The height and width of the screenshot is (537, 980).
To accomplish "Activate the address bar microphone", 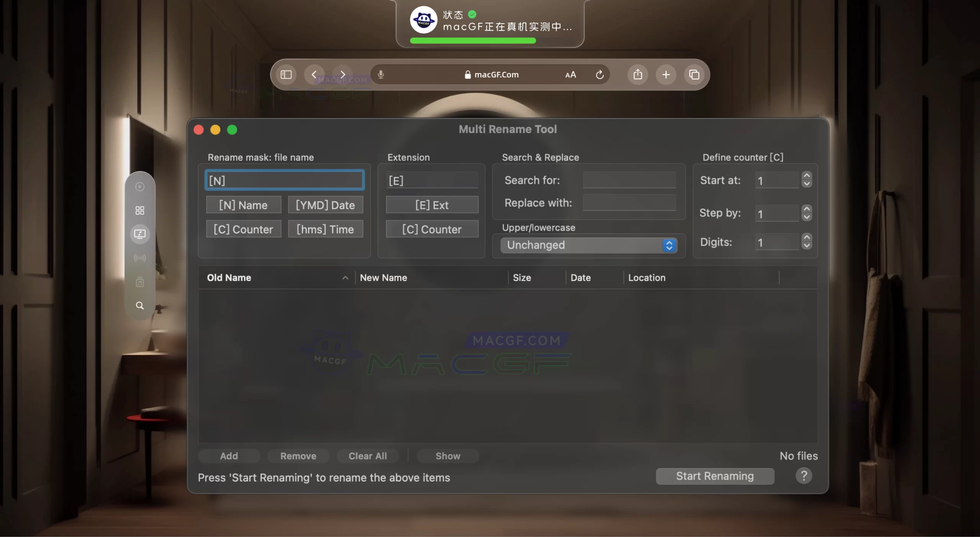I will tap(381, 74).
